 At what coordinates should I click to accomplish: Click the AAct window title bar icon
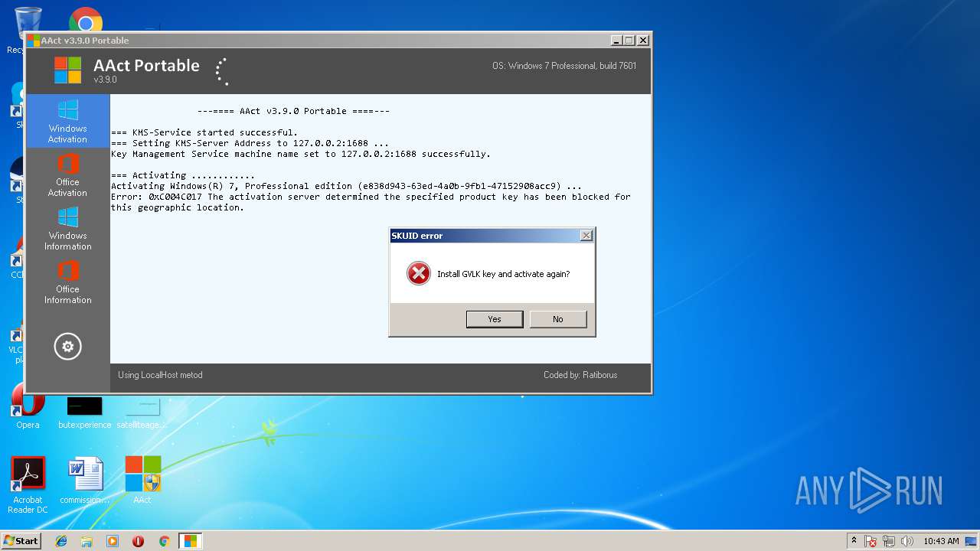34,41
